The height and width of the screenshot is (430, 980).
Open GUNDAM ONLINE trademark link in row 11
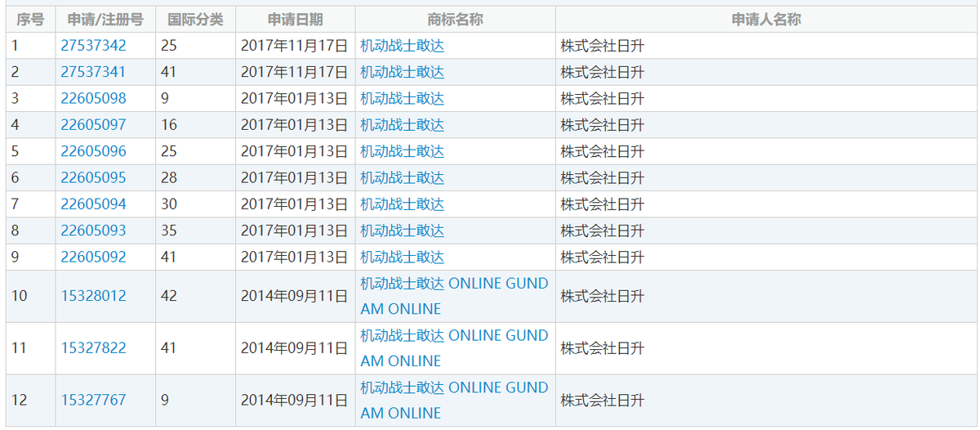click(x=454, y=348)
